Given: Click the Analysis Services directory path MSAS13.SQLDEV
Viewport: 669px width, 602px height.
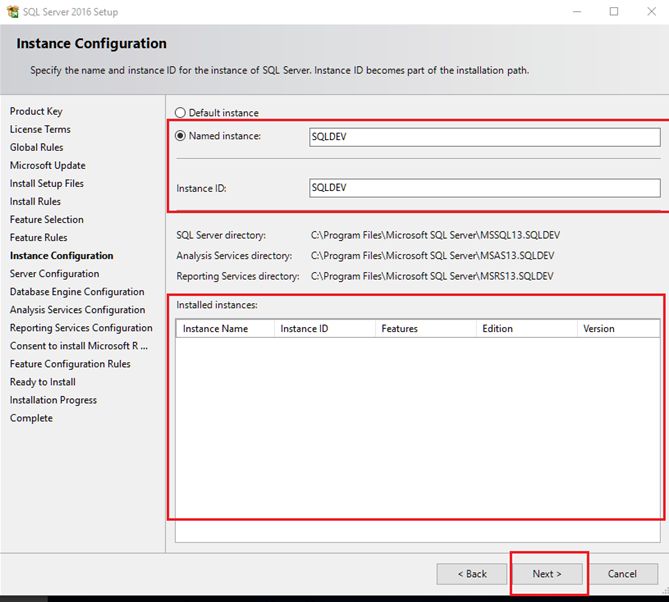Looking at the screenshot, I should tap(432, 256).
